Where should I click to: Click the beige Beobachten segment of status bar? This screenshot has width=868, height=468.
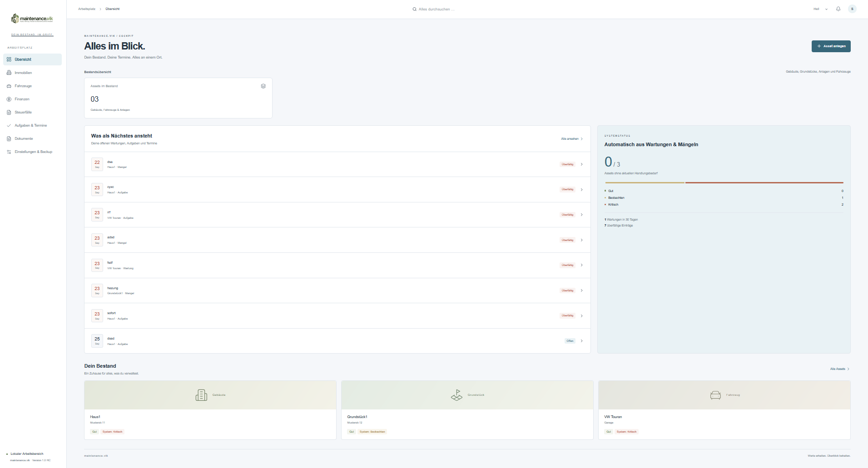point(645,182)
